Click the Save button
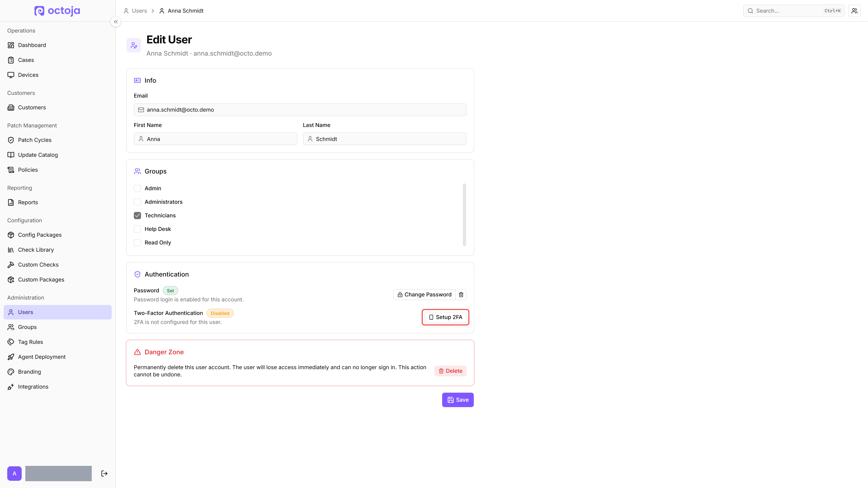This screenshot has width=868, height=488. tap(458, 400)
